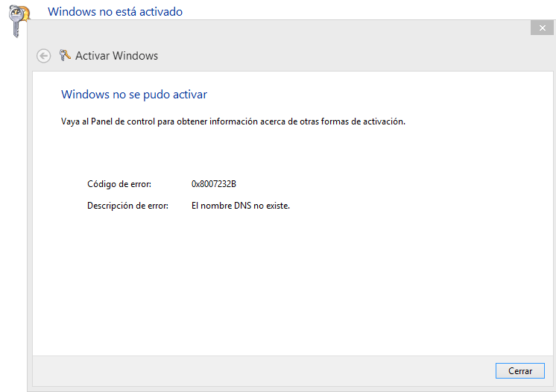Click the large key icon in background window
The width and height of the screenshot is (556, 392).
18,21
